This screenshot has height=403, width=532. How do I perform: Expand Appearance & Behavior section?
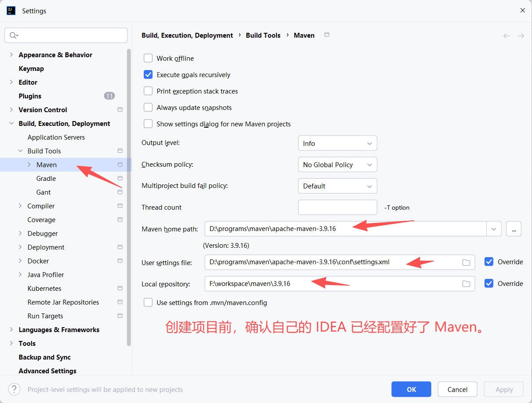tap(11, 55)
